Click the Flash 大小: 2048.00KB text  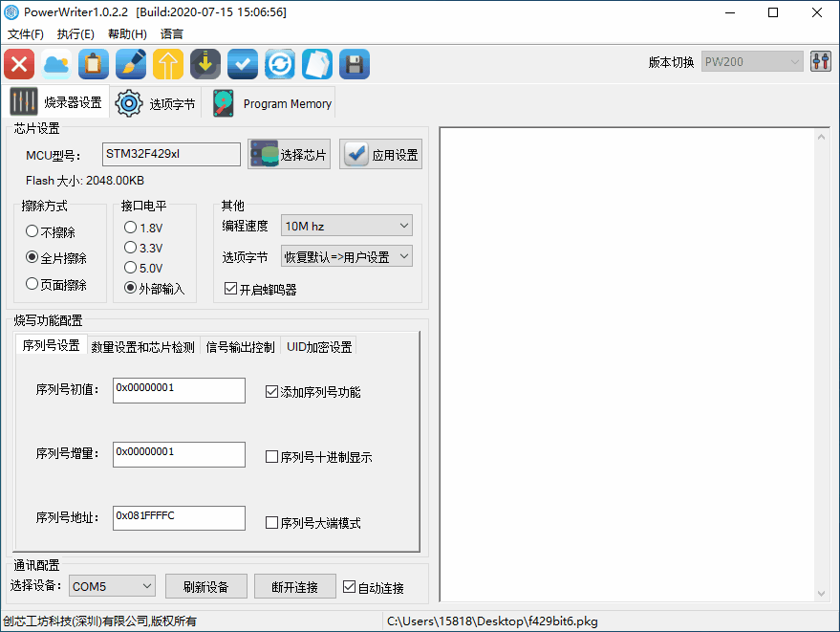[x=85, y=181]
